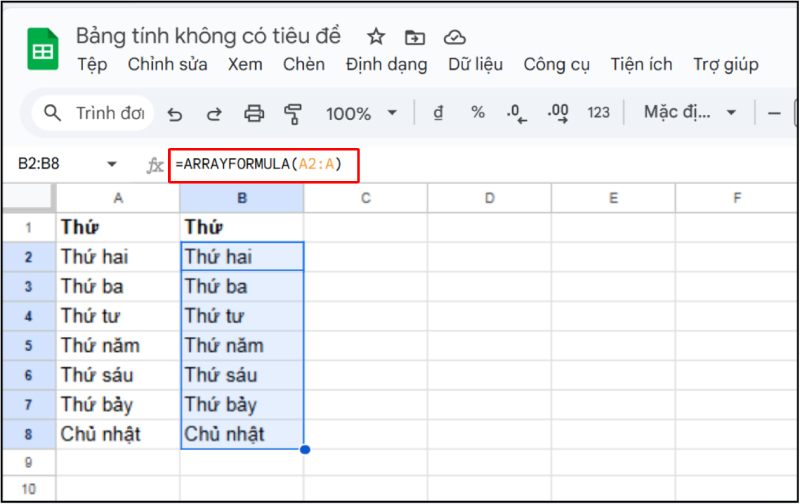This screenshot has width=800, height=504.
Task: Open the Chỉnh sửa menu
Action: [x=167, y=65]
